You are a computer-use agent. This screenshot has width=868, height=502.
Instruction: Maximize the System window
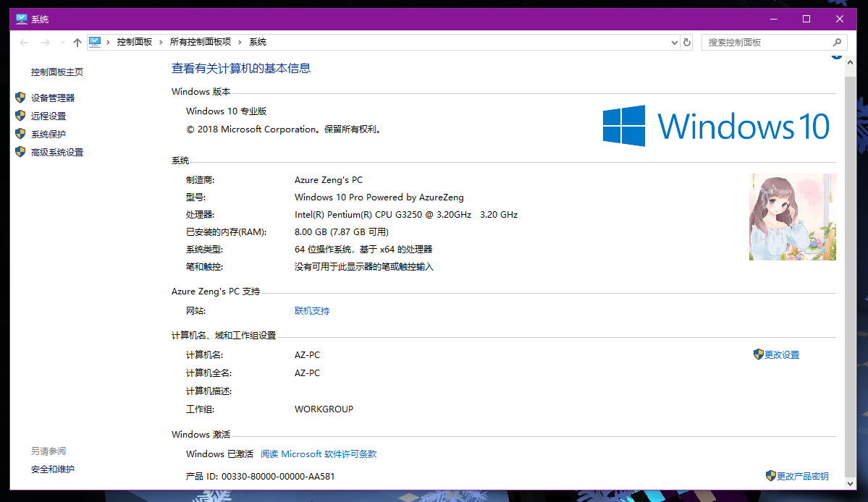pyautogui.click(x=806, y=19)
